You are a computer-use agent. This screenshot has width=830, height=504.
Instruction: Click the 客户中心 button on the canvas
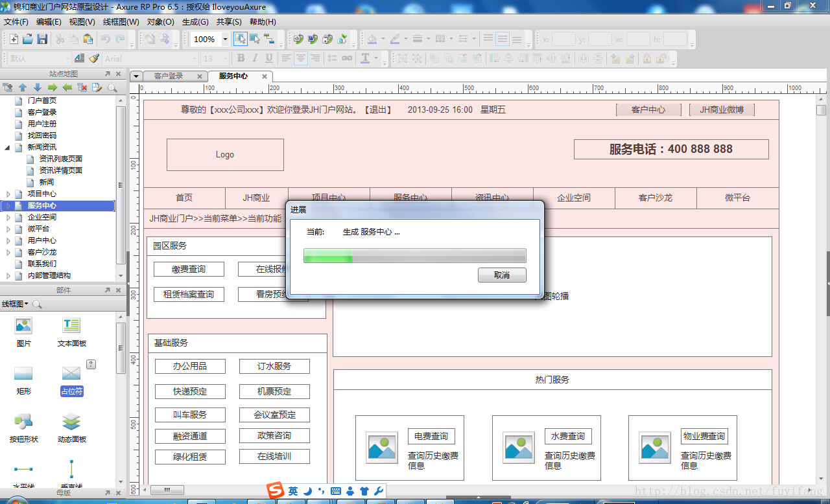(648, 109)
